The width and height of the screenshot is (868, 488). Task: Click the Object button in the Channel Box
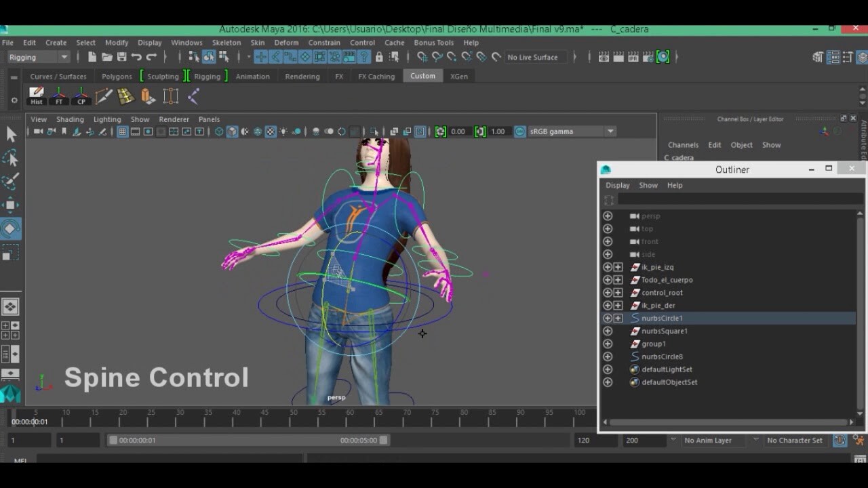[741, 144]
